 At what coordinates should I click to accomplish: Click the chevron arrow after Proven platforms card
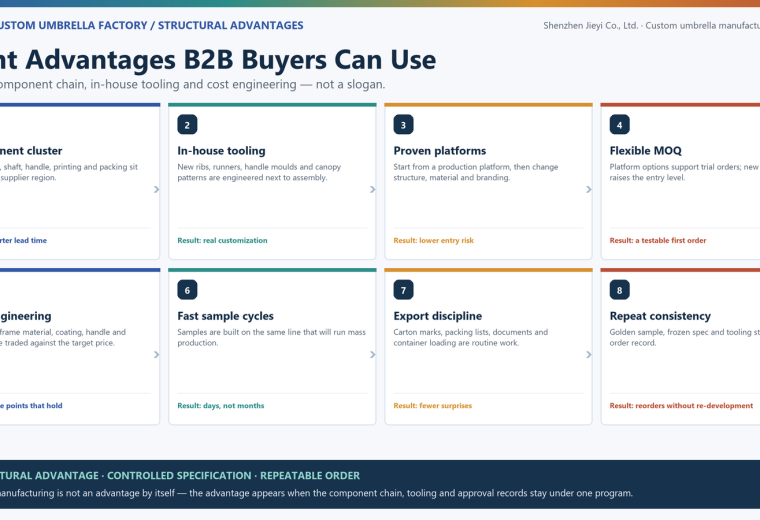pyautogui.click(x=588, y=189)
